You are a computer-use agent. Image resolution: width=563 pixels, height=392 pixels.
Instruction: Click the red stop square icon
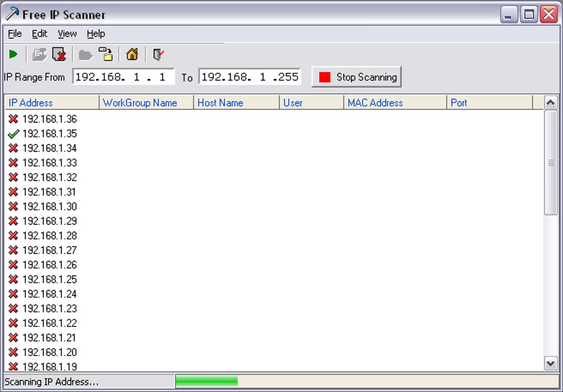point(325,77)
